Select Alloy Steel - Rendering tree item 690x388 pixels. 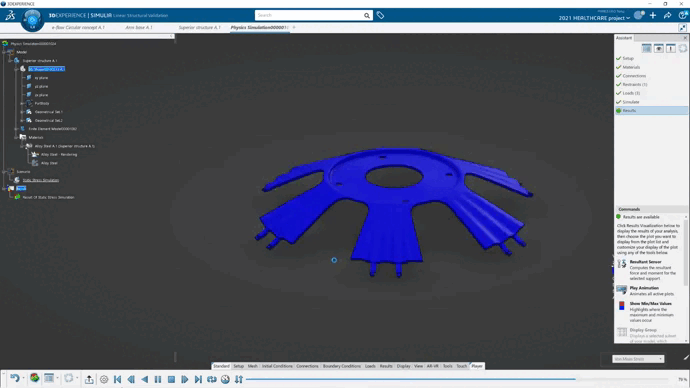click(59, 154)
